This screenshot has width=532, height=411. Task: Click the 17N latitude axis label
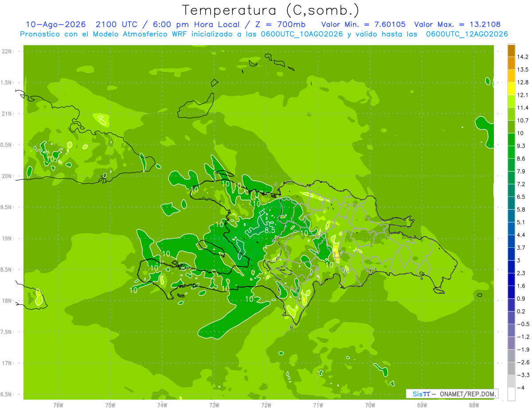pyautogui.click(x=7, y=364)
